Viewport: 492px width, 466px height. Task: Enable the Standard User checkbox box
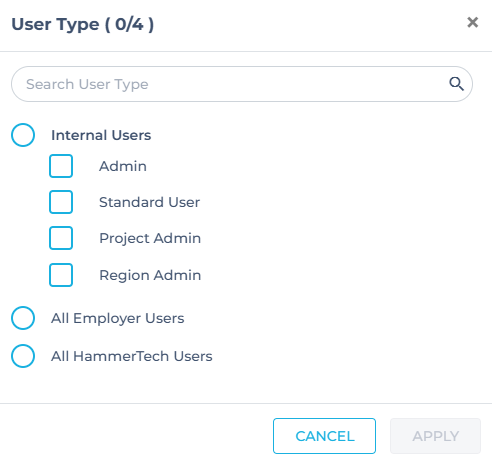(x=61, y=202)
